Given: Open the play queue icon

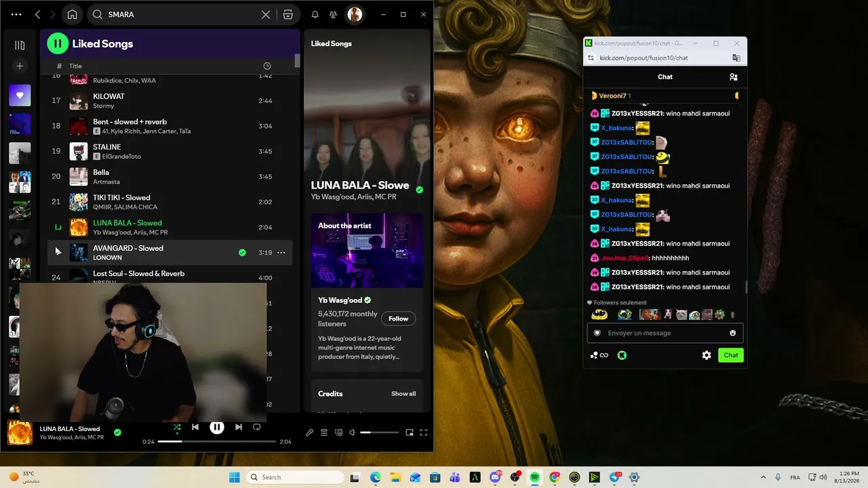Looking at the screenshot, I should pos(324,432).
